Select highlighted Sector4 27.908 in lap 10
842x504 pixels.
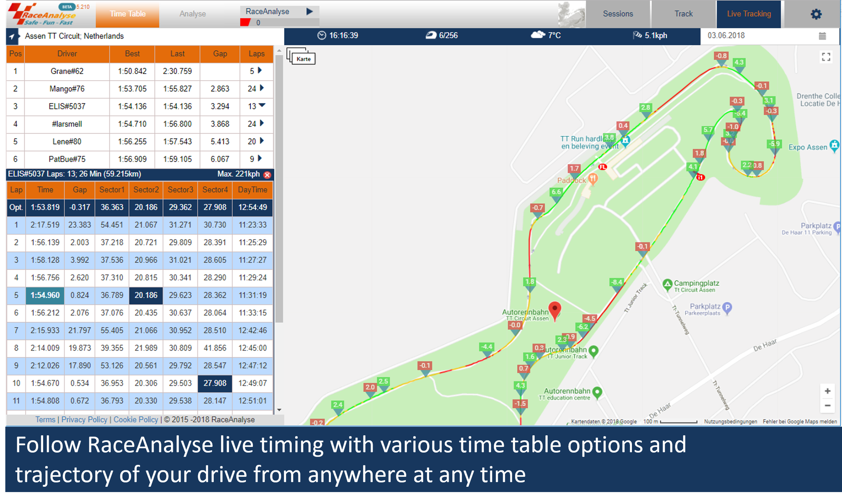pos(215,384)
